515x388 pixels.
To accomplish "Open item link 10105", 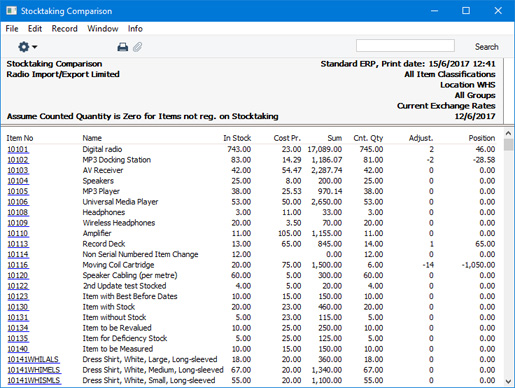I will point(18,191).
